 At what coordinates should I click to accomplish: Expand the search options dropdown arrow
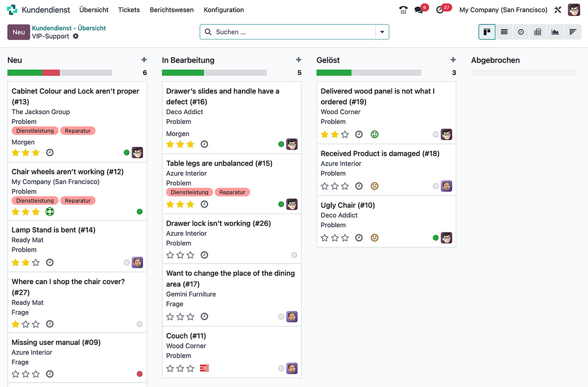(x=382, y=32)
